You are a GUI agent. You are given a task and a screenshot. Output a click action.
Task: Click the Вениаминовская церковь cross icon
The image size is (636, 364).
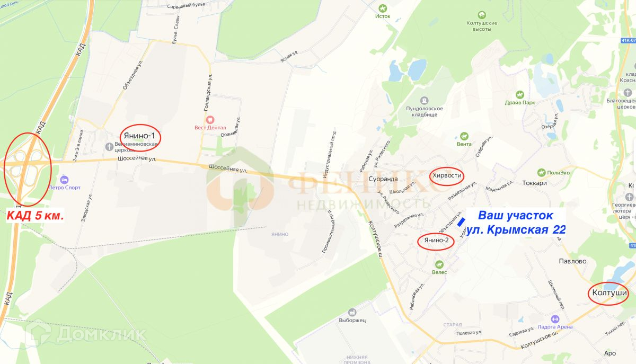point(109,147)
